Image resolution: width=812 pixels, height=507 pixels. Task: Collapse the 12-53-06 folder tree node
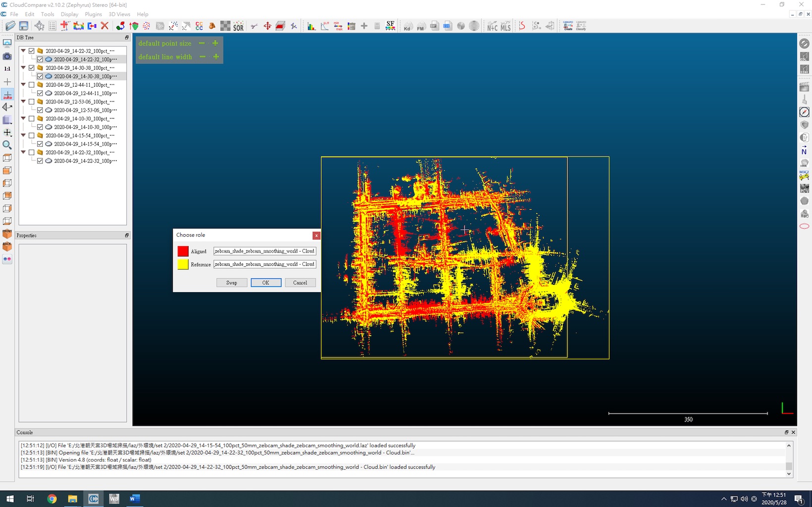23,101
